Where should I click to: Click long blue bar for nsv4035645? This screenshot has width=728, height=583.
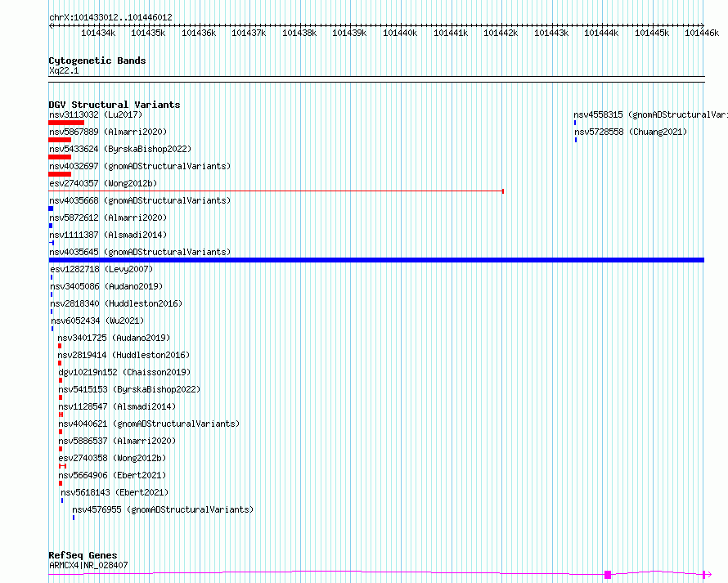tap(376, 260)
